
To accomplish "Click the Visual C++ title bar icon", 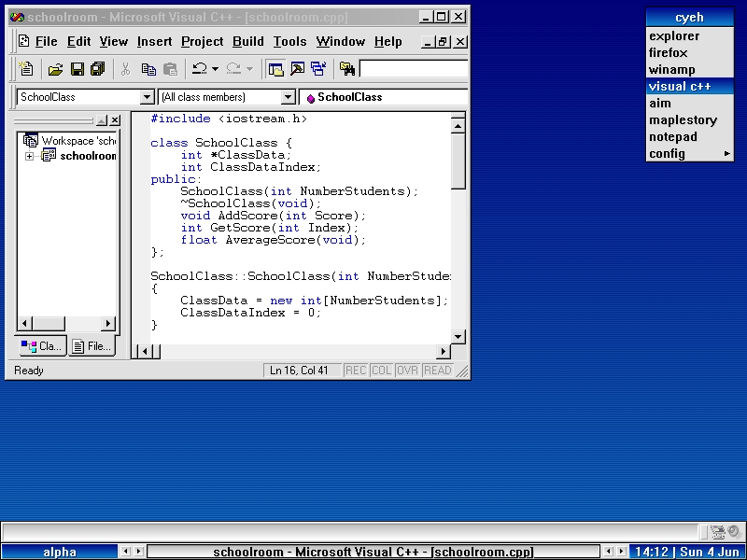I will pyautogui.click(x=17, y=17).
